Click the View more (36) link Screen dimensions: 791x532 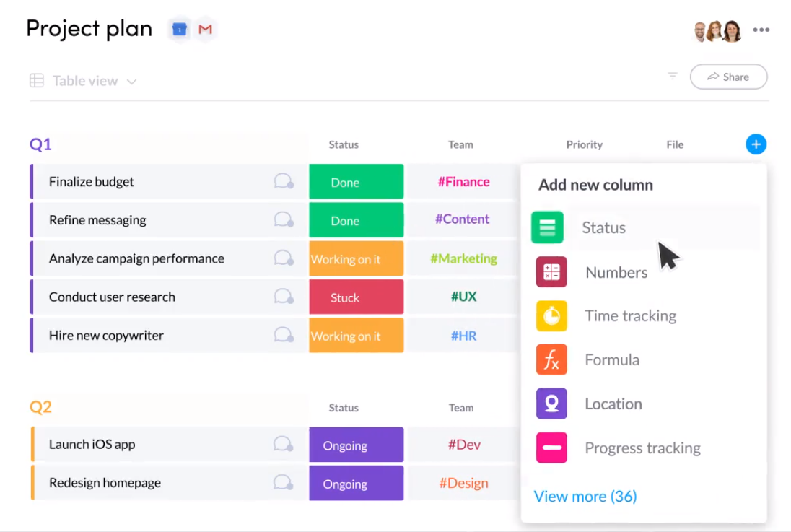(x=585, y=496)
